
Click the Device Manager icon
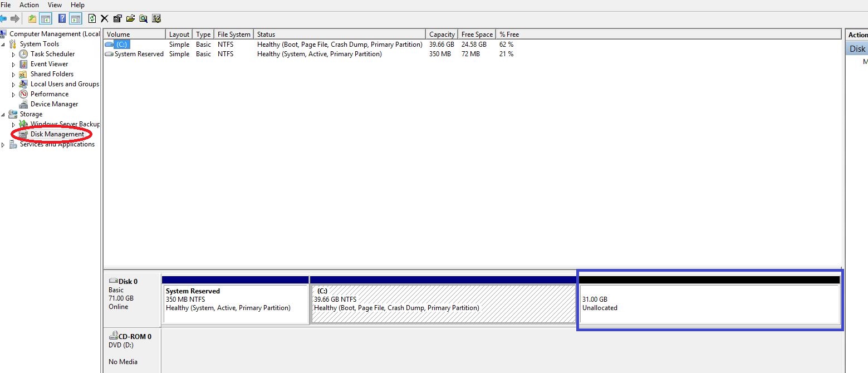[x=23, y=104]
